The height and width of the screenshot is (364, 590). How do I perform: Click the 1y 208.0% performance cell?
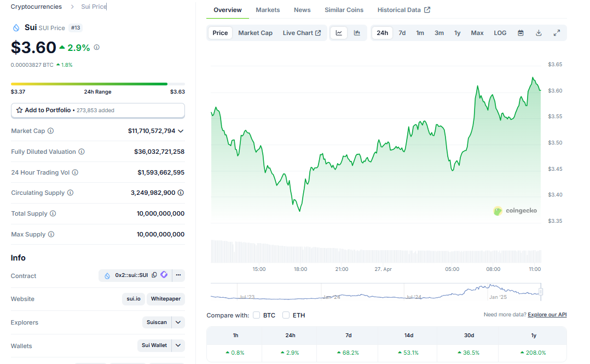[x=533, y=353]
